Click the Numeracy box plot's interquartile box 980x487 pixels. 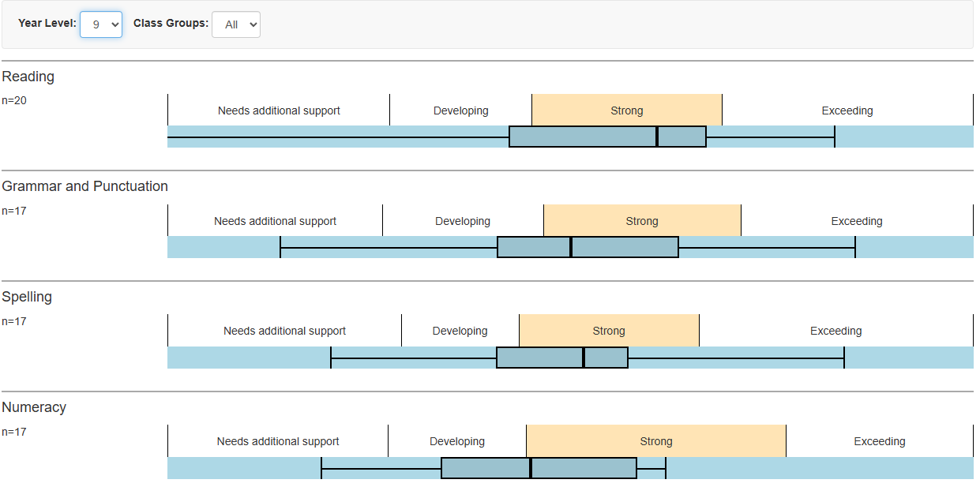[539, 468]
